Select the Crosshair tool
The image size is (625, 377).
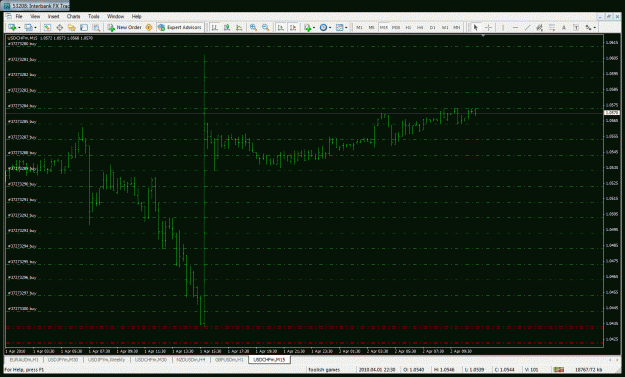click(488, 27)
